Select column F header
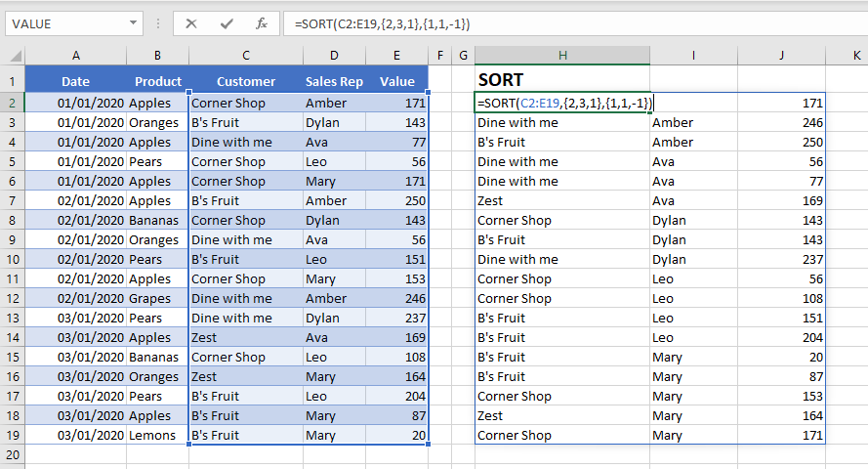This screenshot has height=469, width=868. coord(440,56)
